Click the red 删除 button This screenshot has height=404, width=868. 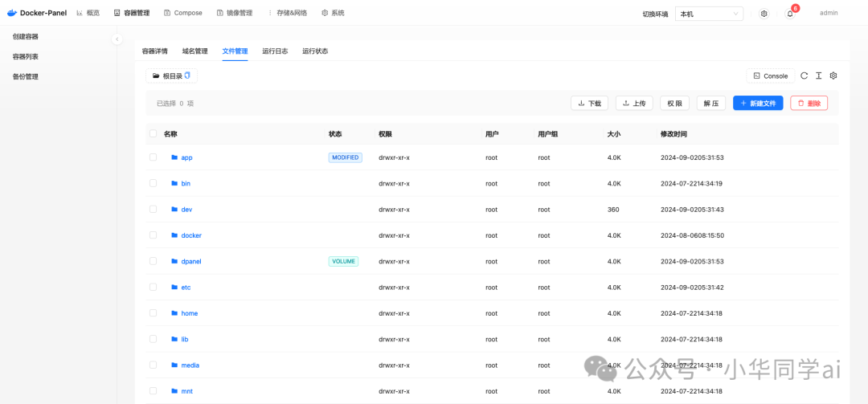809,103
